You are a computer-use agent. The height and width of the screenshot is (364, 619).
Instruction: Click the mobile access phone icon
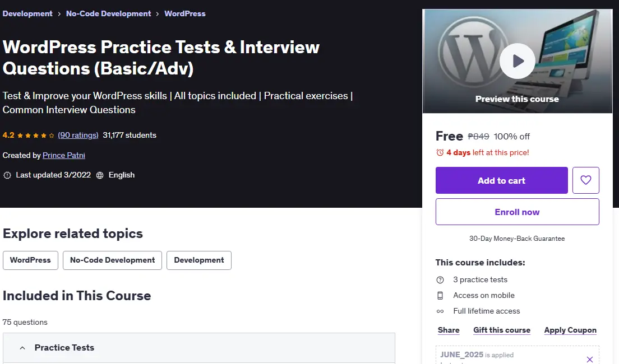440,295
